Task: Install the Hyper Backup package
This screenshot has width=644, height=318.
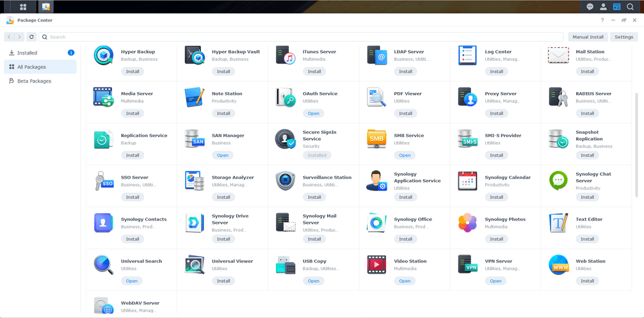Action: (x=133, y=72)
